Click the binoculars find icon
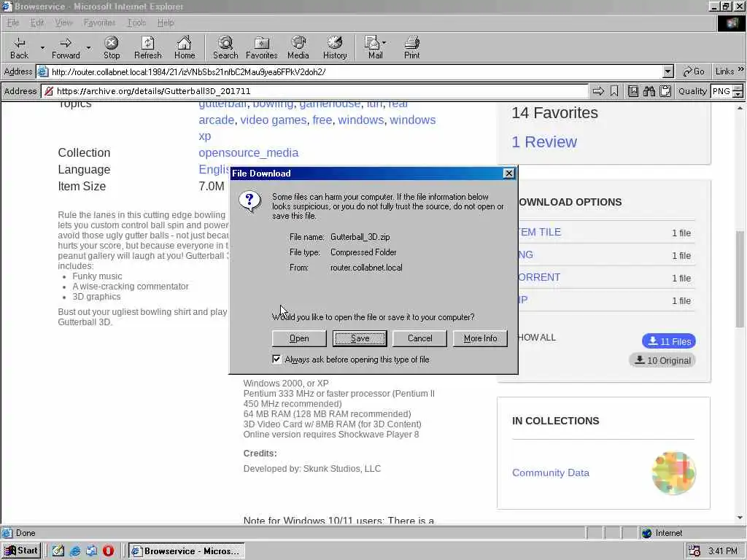Screen dimensions: 747x560 tap(649, 91)
